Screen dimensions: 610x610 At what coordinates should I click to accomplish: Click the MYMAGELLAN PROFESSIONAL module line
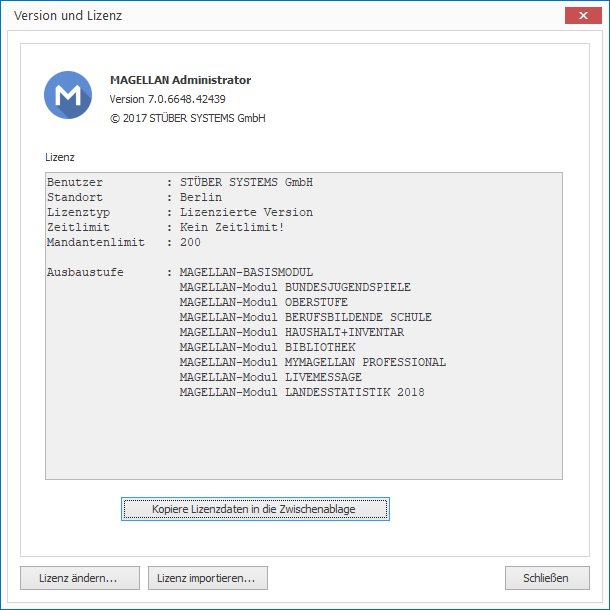point(313,362)
